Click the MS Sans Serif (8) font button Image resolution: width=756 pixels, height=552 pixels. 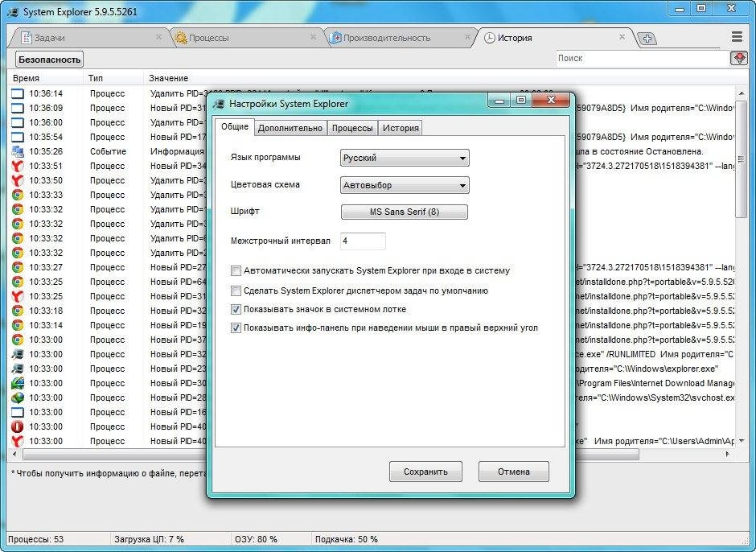click(x=405, y=212)
